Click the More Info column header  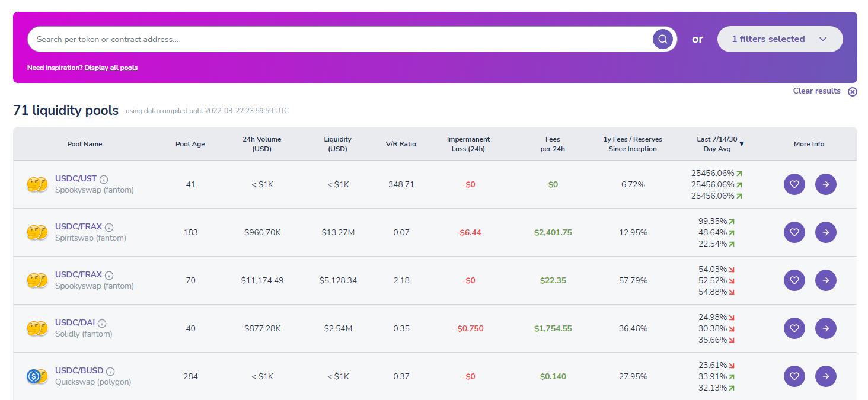809,144
